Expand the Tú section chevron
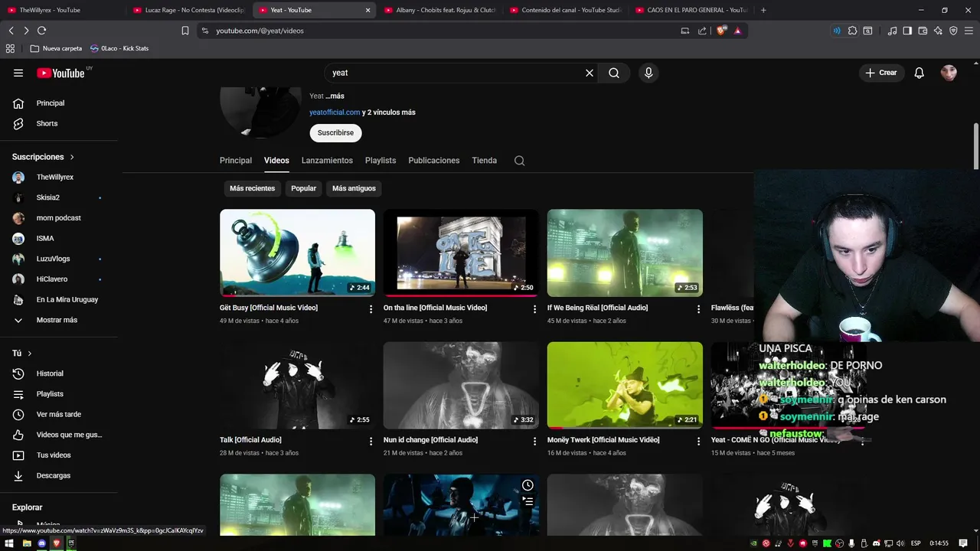 tap(30, 354)
